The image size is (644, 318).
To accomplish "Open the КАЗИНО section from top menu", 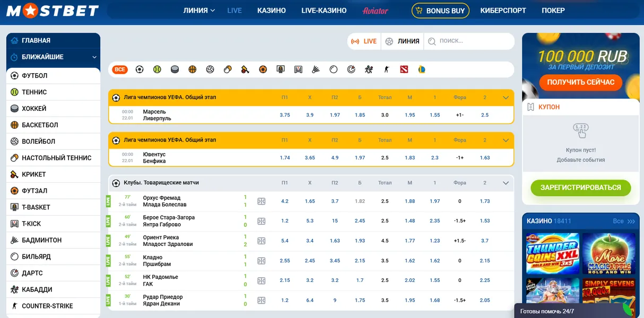I will [x=271, y=10].
